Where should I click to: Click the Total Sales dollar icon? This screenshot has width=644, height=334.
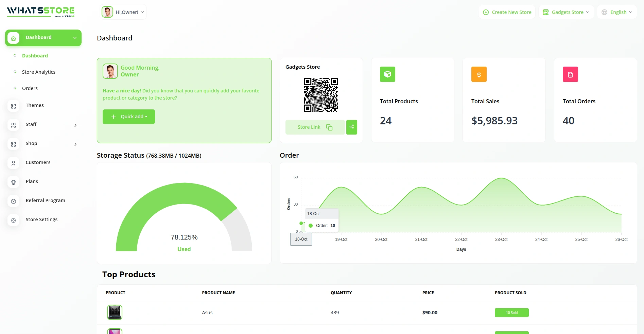[479, 74]
